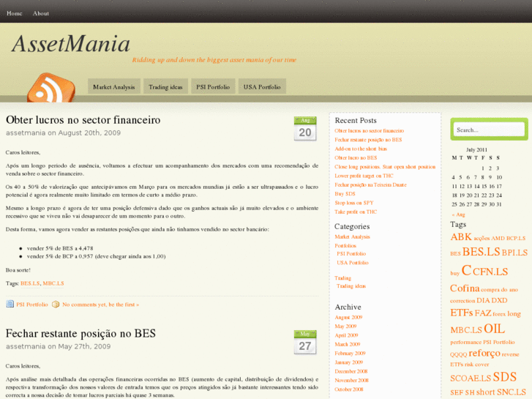Open Trading ideas subcategory in sidebar

[351, 286]
